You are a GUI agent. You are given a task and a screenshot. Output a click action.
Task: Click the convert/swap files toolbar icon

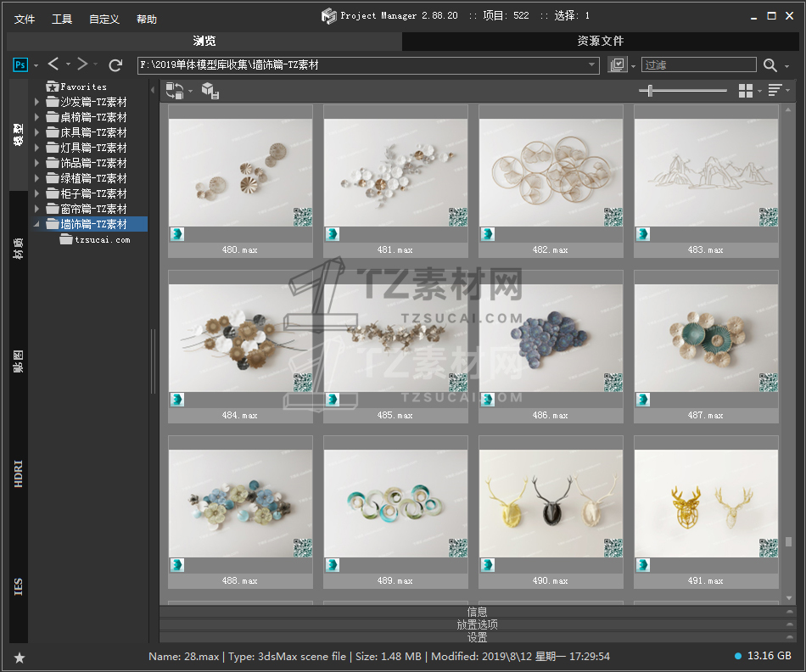(x=175, y=90)
